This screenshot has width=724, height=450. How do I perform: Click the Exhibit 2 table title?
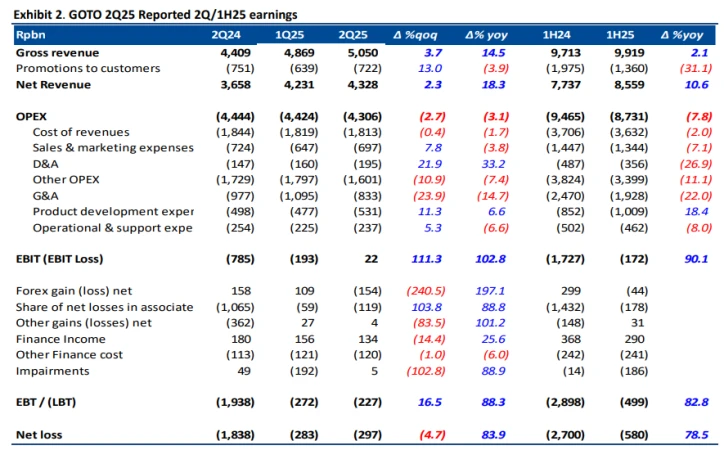point(154,14)
